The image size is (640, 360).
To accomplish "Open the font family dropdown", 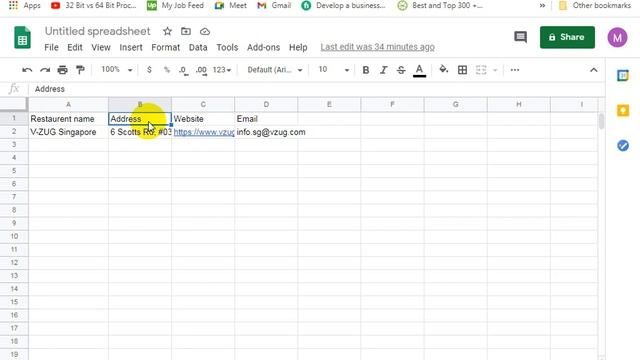I will click(275, 70).
